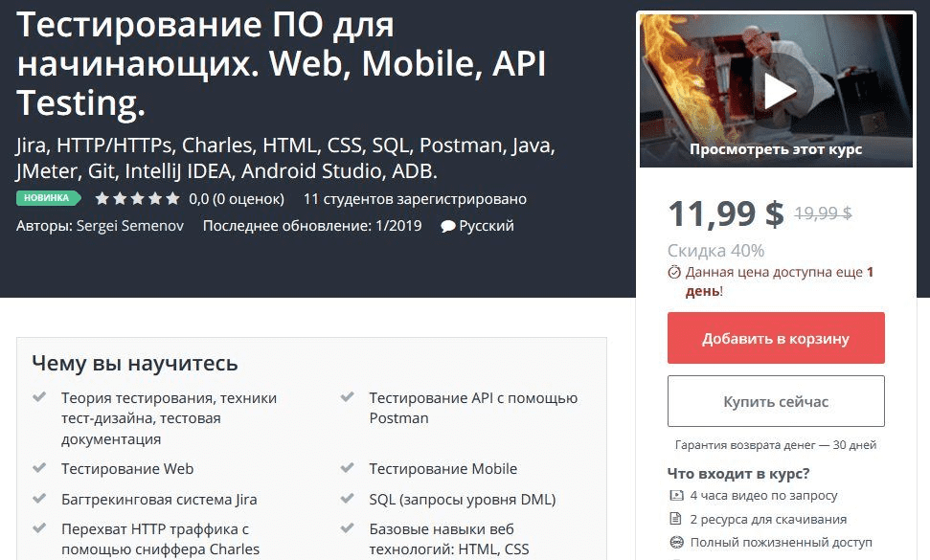Click the document icon beside '2 ресурса'
The height and width of the screenshot is (560, 930).
[674, 520]
